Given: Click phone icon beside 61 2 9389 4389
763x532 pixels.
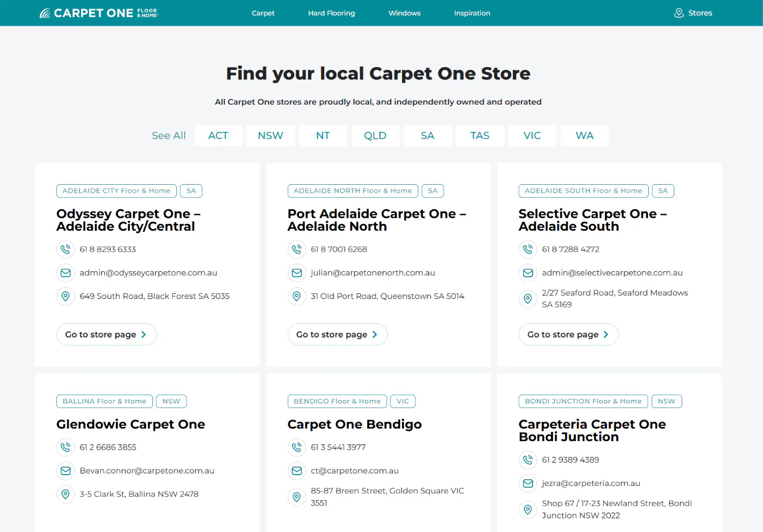Looking at the screenshot, I should pyautogui.click(x=528, y=460).
